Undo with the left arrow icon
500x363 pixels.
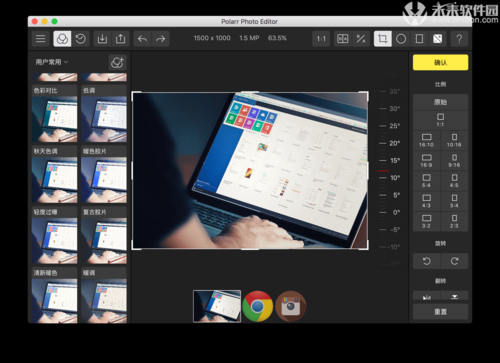pos(142,39)
